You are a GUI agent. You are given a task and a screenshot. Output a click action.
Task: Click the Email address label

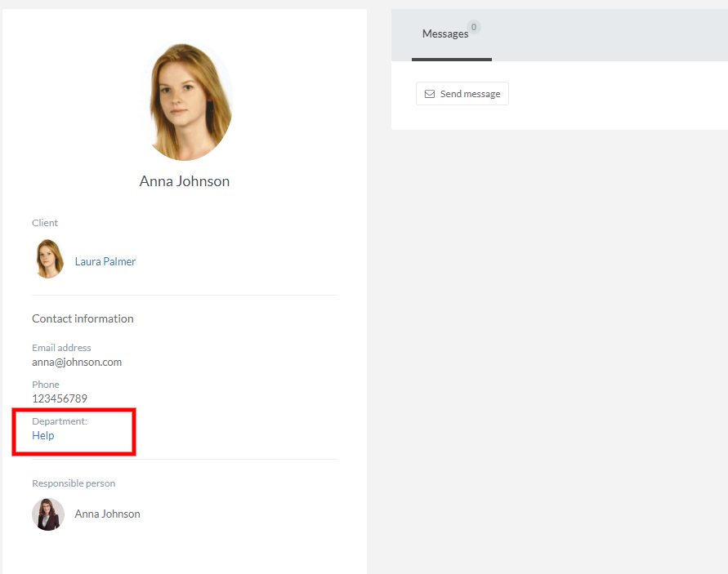pyautogui.click(x=61, y=348)
